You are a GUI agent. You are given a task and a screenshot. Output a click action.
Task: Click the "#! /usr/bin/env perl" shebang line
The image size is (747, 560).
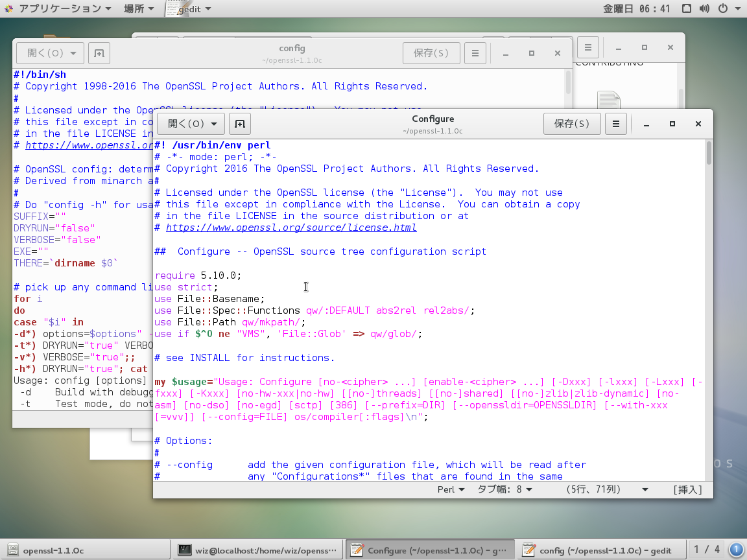click(x=213, y=145)
